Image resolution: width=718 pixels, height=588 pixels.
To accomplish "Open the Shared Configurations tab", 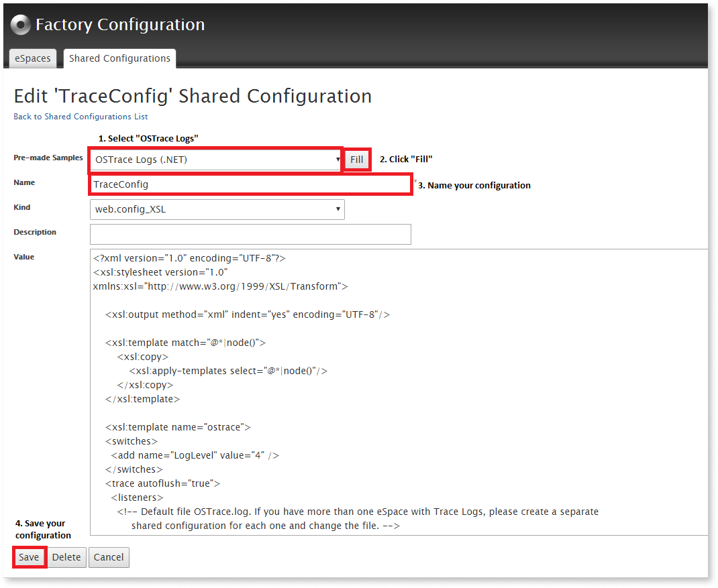I will (x=119, y=58).
